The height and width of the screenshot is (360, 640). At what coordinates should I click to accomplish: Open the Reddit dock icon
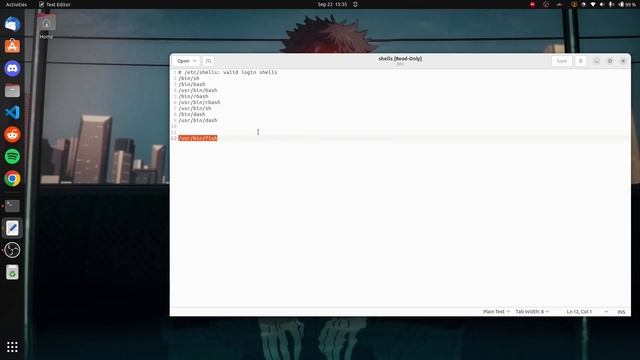(12, 134)
